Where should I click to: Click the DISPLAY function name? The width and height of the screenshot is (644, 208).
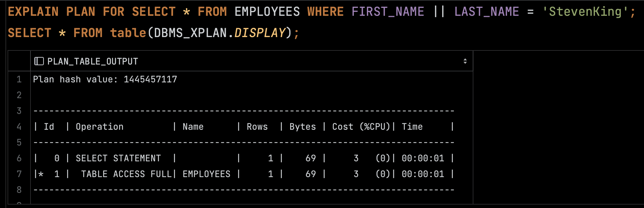[260, 33]
